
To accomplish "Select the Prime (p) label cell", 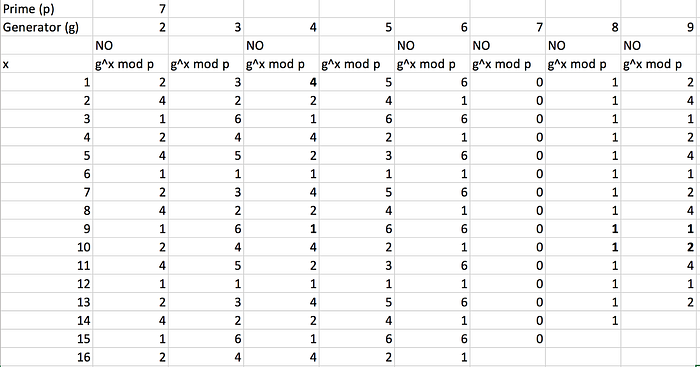I will click(46, 9).
